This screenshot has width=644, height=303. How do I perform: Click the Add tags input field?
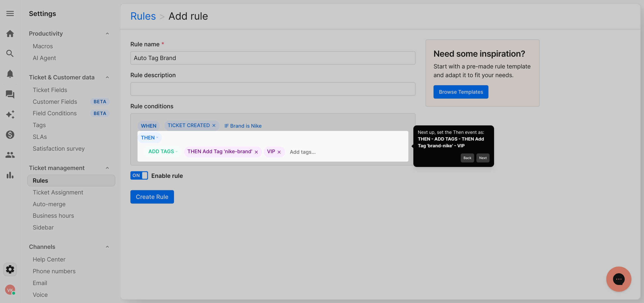coord(303,152)
